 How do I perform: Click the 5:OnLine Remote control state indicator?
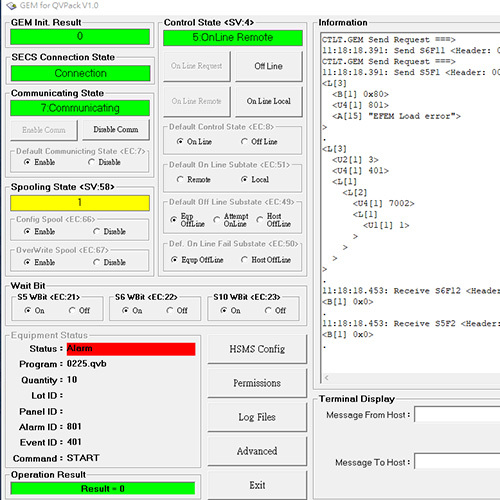233,38
